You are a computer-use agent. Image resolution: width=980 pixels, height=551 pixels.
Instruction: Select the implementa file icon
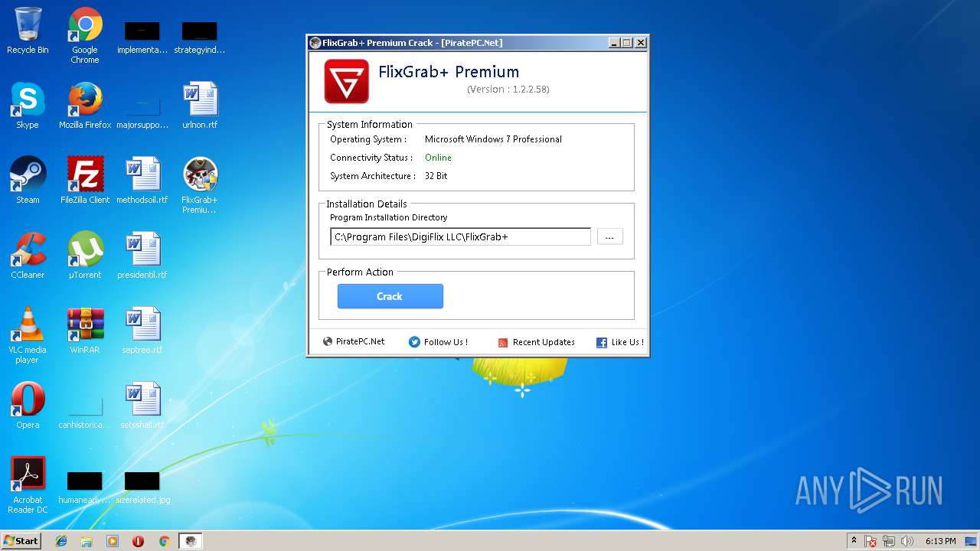(142, 38)
